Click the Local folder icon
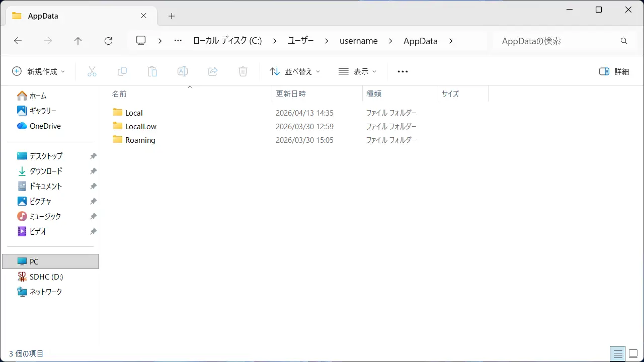 pos(118,112)
